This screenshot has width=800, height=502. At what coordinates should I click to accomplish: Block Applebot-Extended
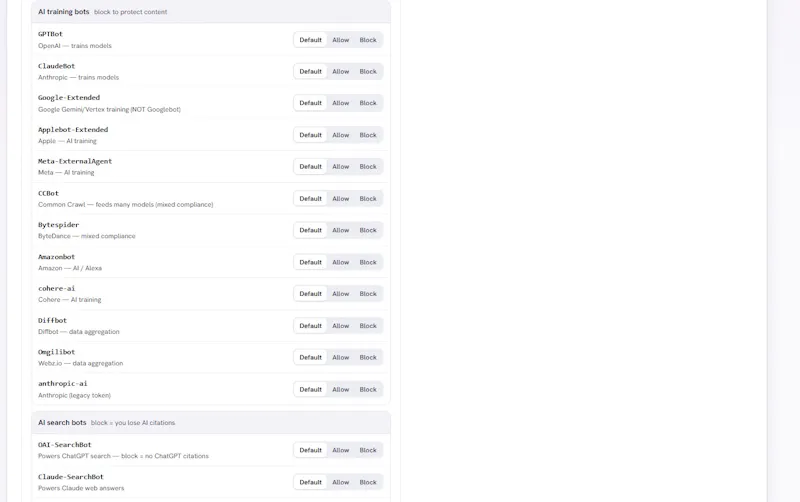coord(368,135)
